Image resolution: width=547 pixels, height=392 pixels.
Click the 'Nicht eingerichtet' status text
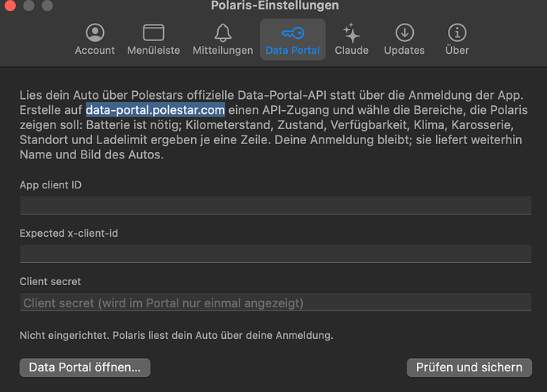[x=177, y=335]
